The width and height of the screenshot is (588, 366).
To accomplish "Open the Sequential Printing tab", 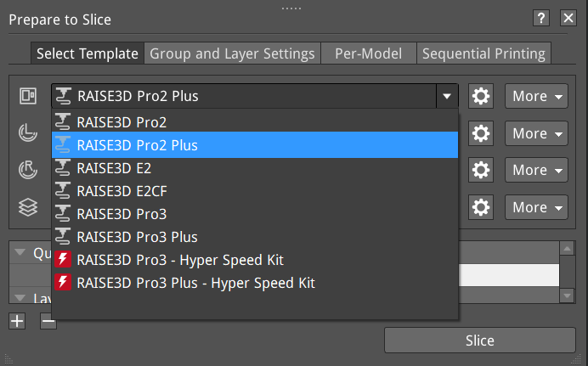I will point(483,53).
